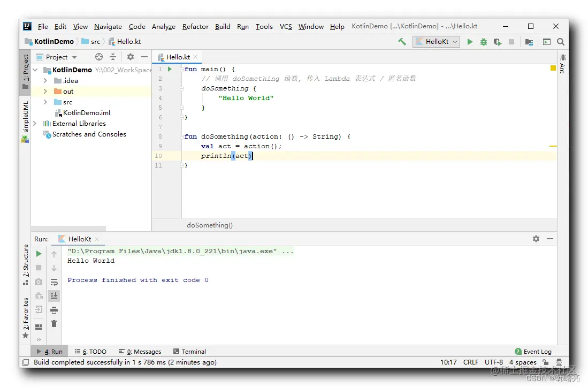The image size is (588, 387).
Task: Open the Ant side panel
Action: (x=562, y=63)
